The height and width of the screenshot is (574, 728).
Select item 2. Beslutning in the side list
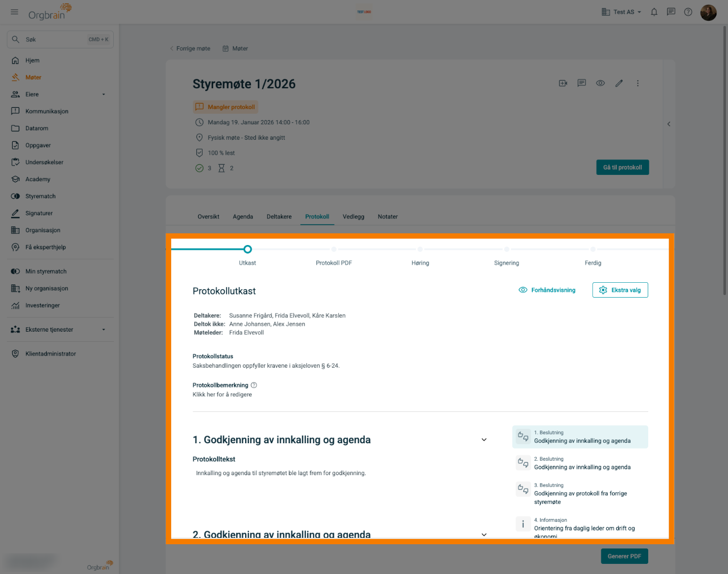pos(580,463)
